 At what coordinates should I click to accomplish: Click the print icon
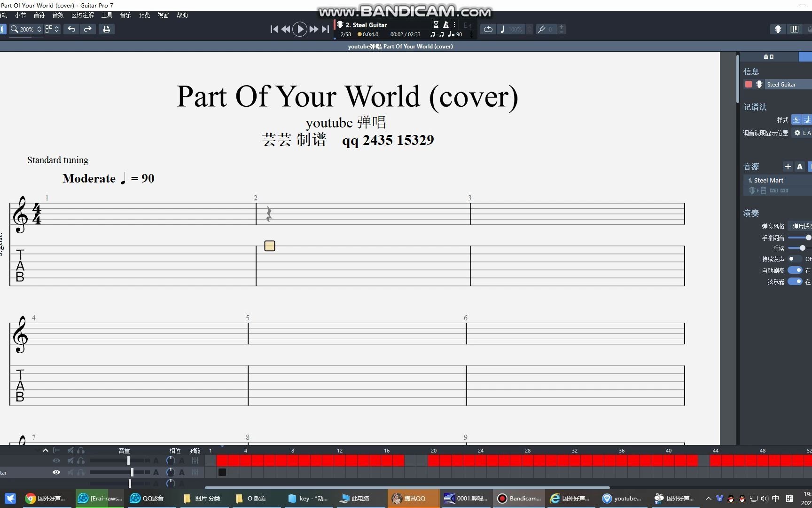(107, 29)
